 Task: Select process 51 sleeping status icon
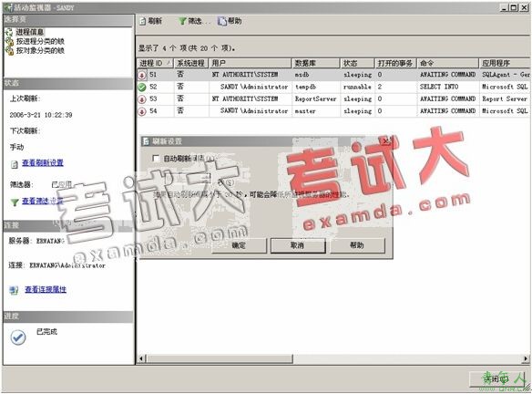[x=142, y=75]
